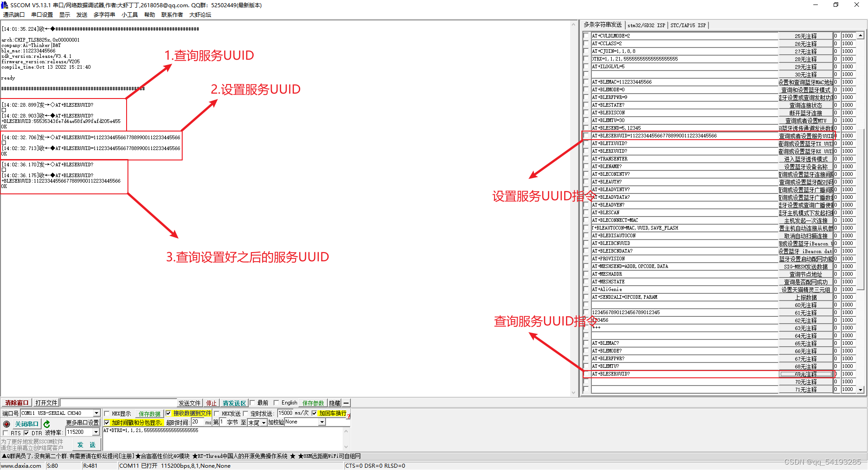Screen dimensions: 868x470
Task: Toggle the HEX显示 checkbox
Action: pyautogui.click(x=107, y=414)
